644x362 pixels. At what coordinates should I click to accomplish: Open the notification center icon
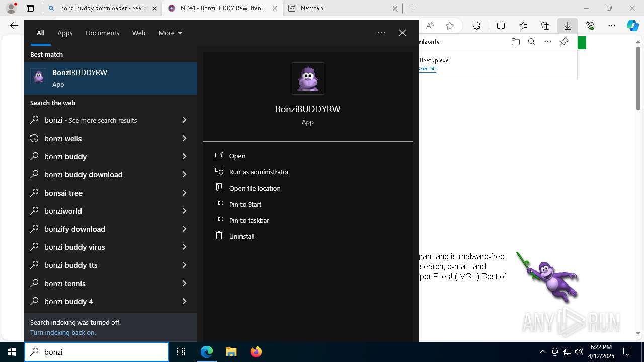(627, 352)
